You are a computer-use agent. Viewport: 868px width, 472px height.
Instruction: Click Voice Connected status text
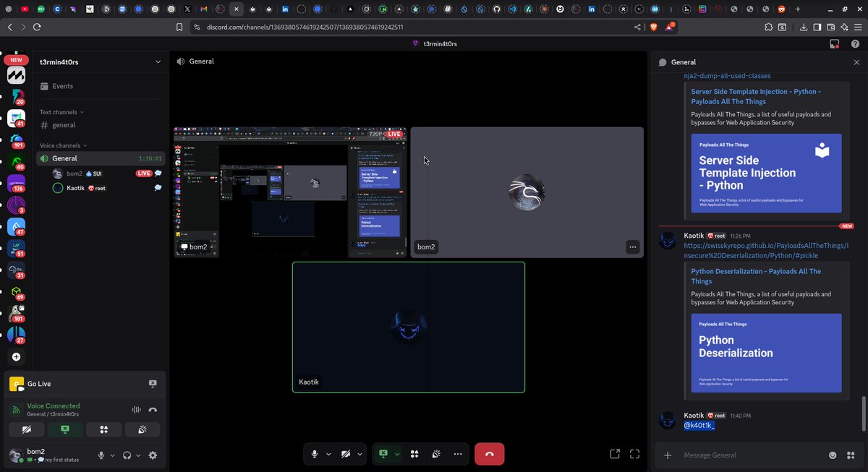[54, 406]
